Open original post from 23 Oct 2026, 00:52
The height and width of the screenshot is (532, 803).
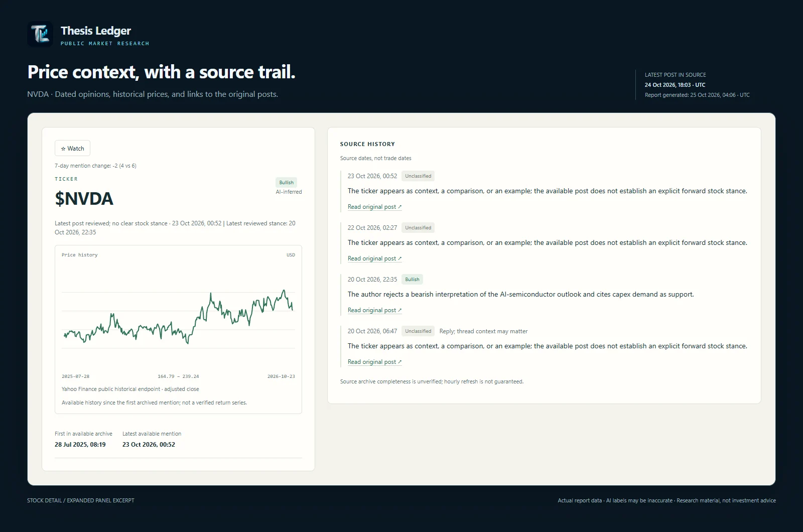(374, 207)
